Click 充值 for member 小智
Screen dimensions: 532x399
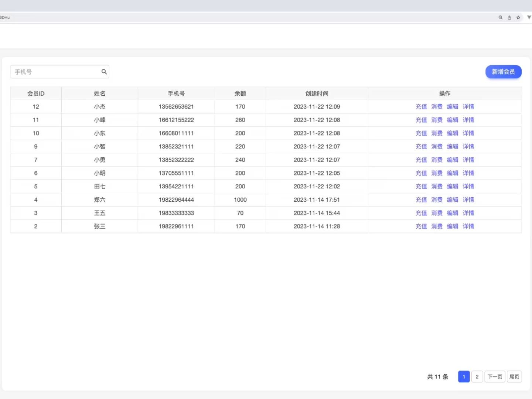pyautogui.click(x=421, y=146)
